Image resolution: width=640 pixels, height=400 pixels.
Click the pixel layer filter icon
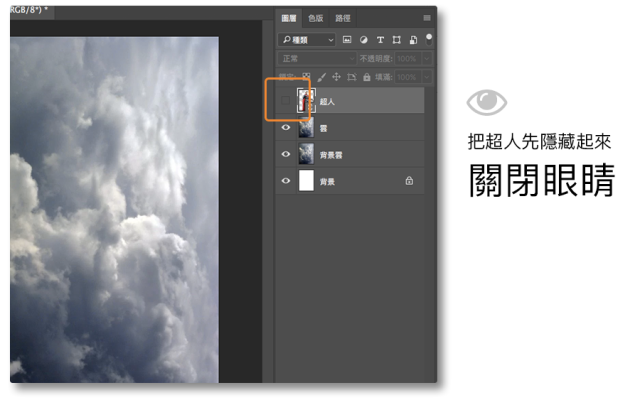click(x=347, y=39)
